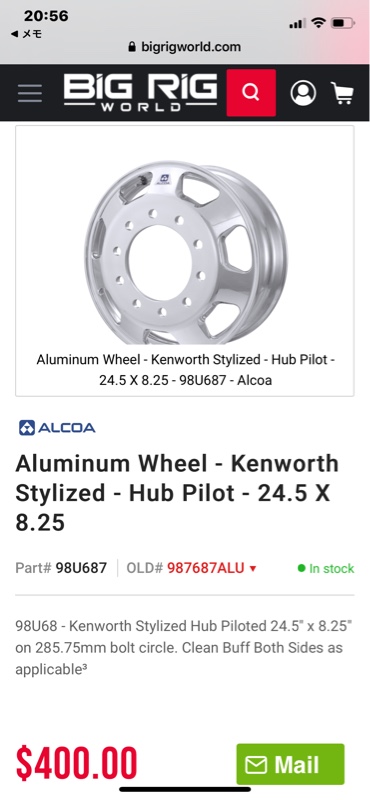This screenshot has height=800, width=370.
Task: View the shopping cart
Action: point(342,93)
